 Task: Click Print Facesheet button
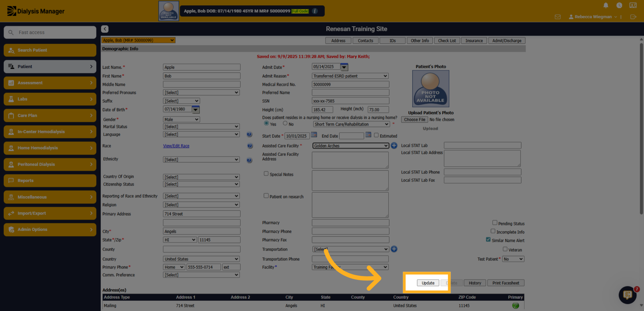[506, 283]
